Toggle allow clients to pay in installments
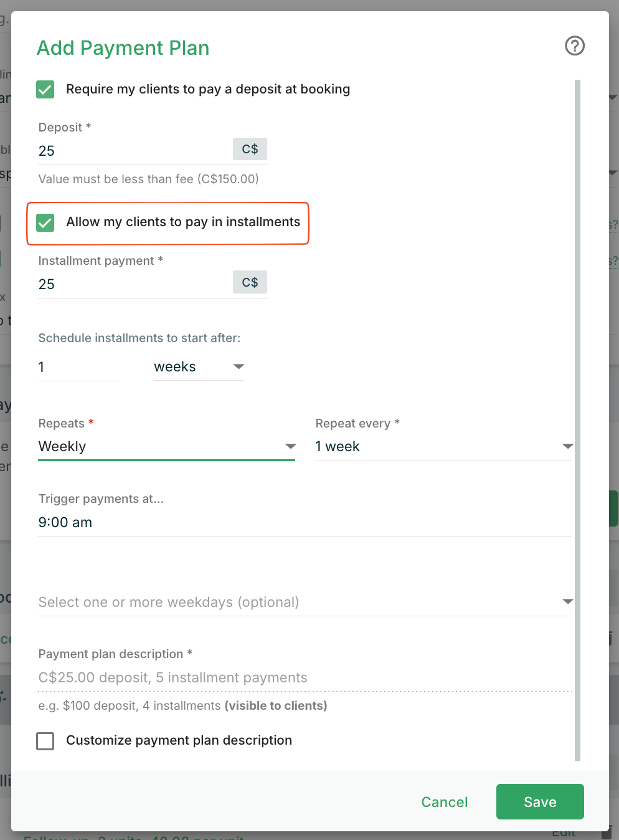The image size is (619, 840). [x=45, y=222]
